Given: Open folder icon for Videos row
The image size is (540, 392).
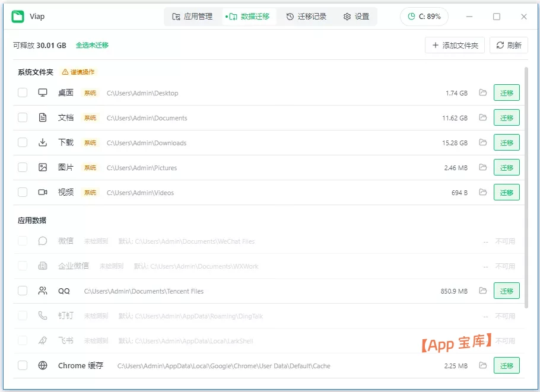Looking at the screenshot, I should point(483,192).
